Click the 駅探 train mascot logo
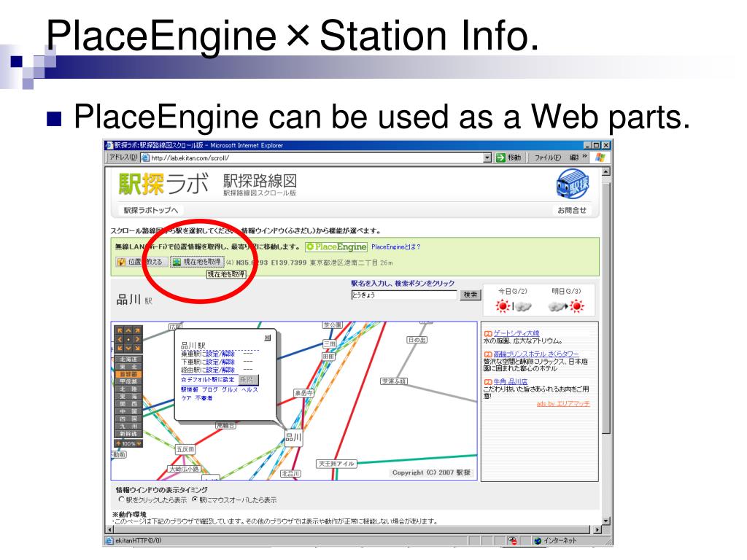The image size is (747, 560). tap(573, 184)
